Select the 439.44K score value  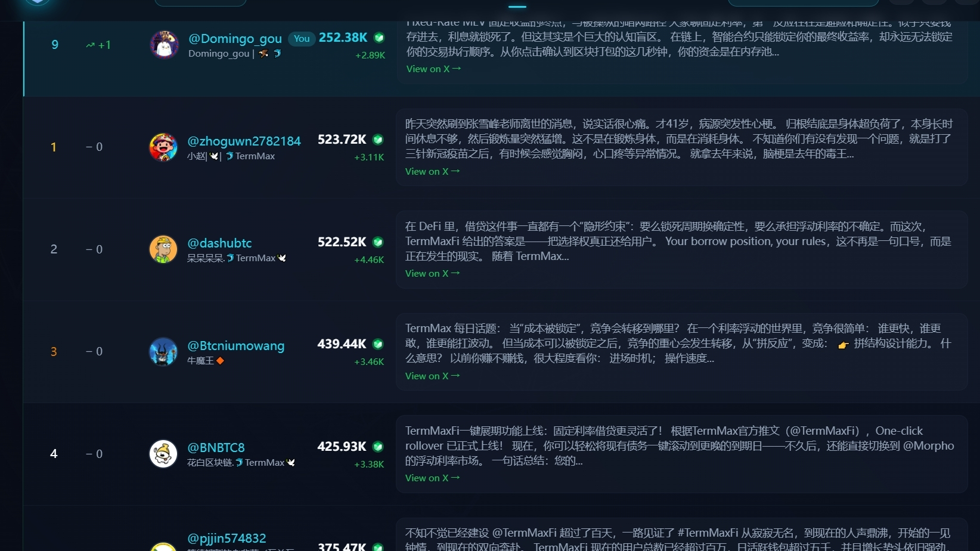pyautogui.click(x=342, y=344)
